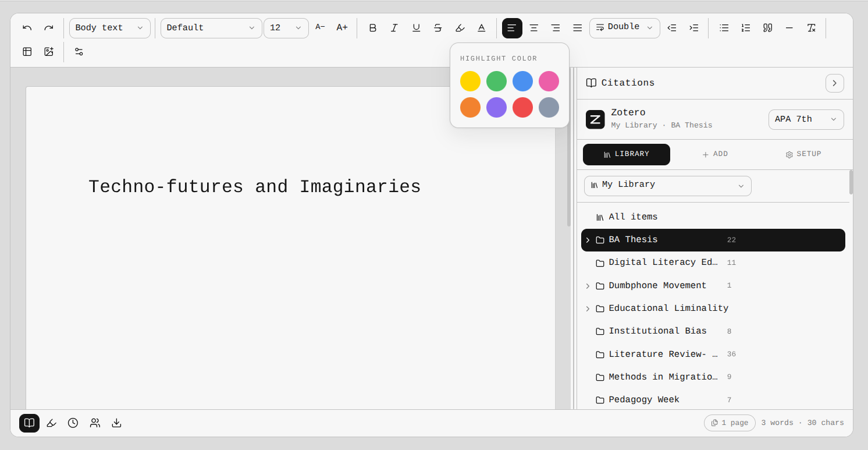Insert a horizontal rule

pyautogui.click(x=789, y=28)
